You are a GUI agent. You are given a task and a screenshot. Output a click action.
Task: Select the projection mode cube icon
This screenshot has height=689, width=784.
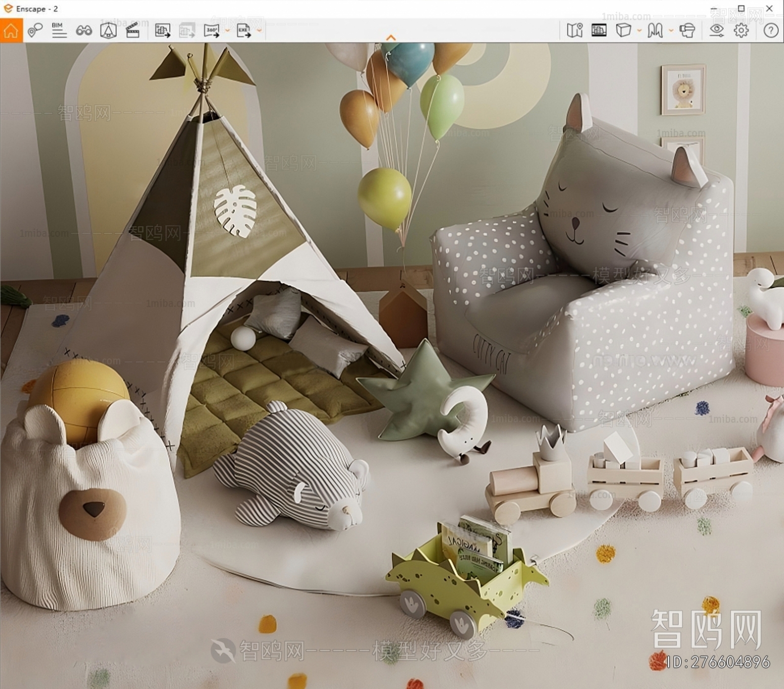623,31
